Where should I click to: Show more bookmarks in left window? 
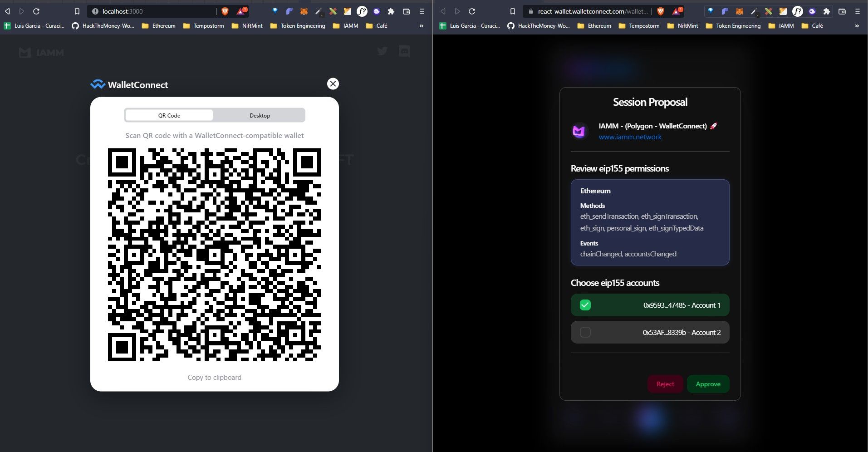(x=422, y=26)
